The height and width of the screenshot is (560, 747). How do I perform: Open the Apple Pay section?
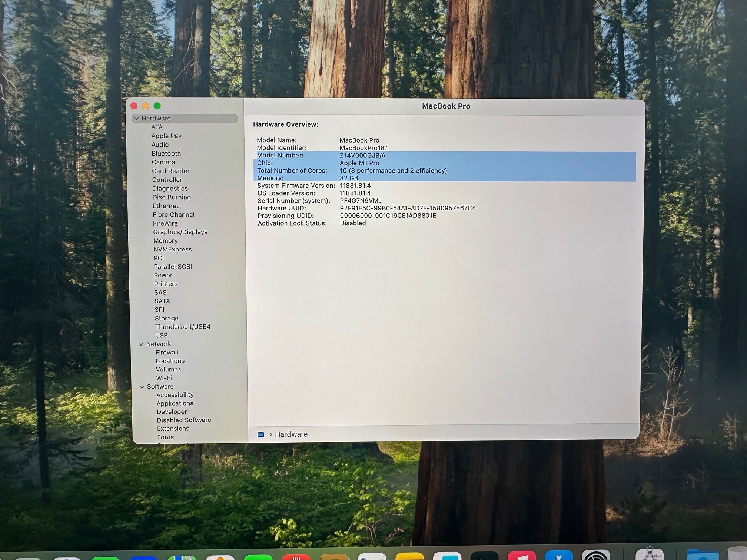tap(166, 136)
